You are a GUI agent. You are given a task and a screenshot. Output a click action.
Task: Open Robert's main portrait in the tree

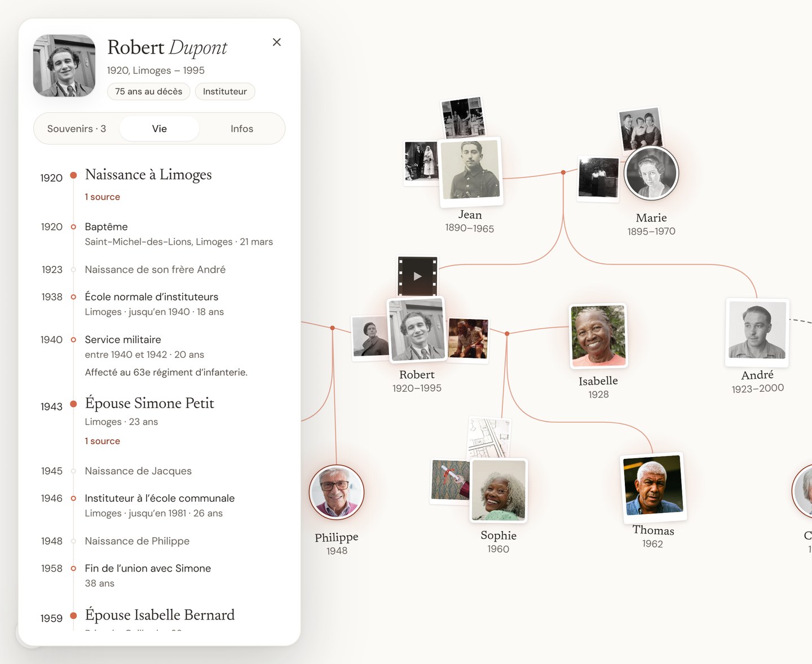(417, 330)
